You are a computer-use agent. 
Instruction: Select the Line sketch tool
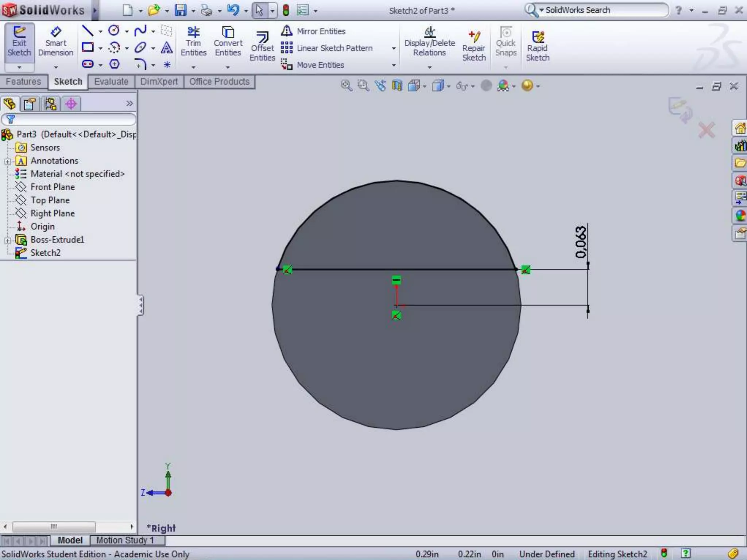click(87, 31)
